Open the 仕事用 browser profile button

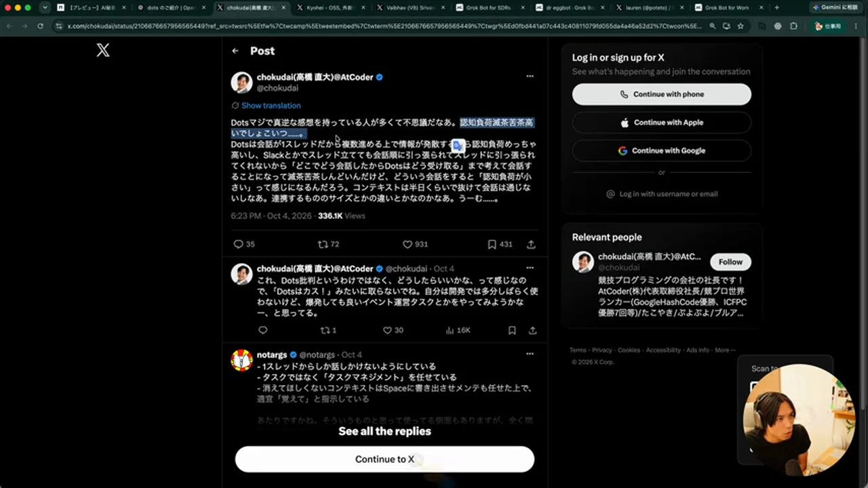[829, 26]
